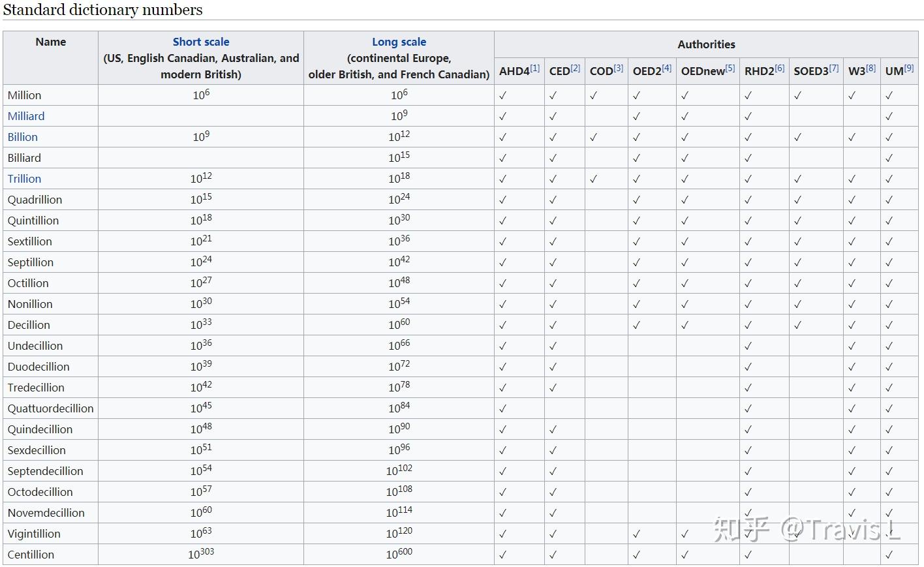Click Billiard's long scale value 10^15

399,157
